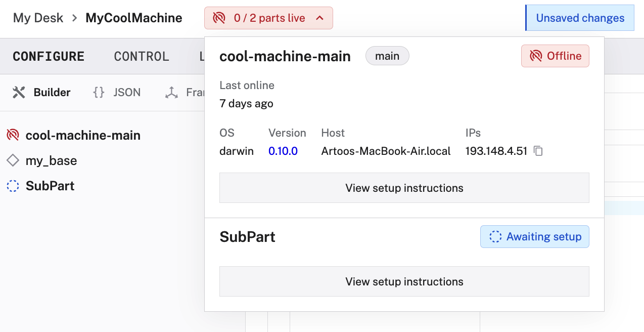This screenshot has width=644, height=332.
Task: Copy the IP address using the copy icon
Action: tap(538, 151)
